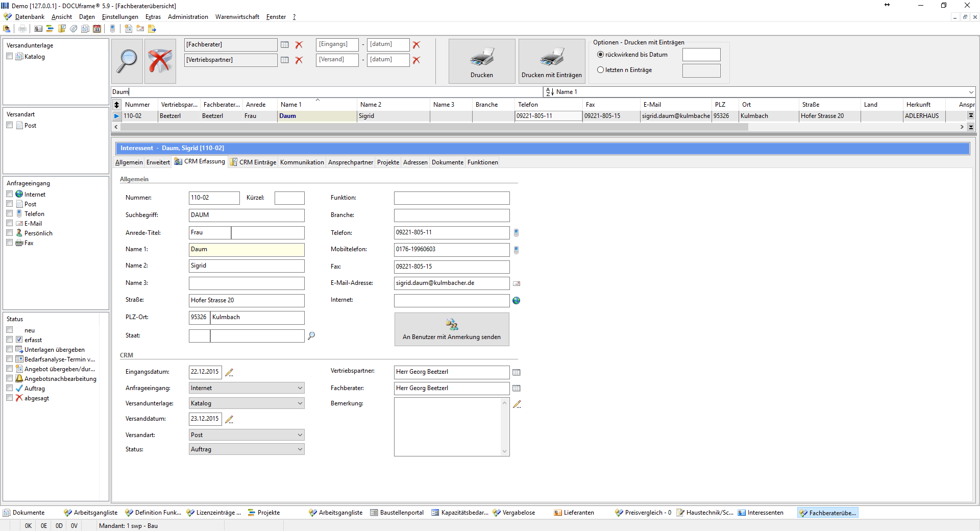Click the Mobiltelefon input field
Image resolution: width=980 pixels, height=531 pixels.
[452, 250]
